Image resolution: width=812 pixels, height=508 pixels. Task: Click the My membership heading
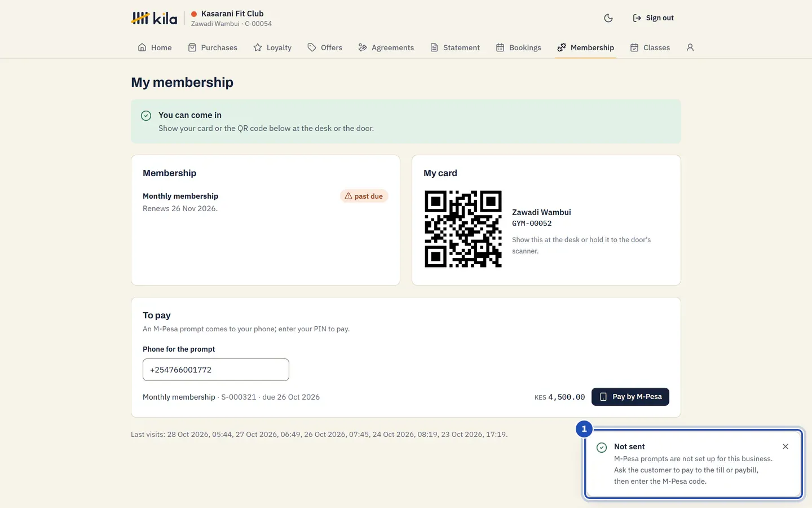tap(182, 82)
